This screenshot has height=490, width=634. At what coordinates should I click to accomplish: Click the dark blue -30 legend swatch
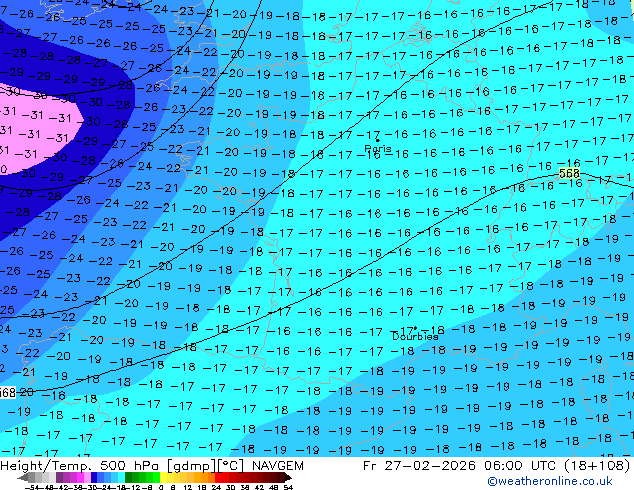(x=94, y=477)
